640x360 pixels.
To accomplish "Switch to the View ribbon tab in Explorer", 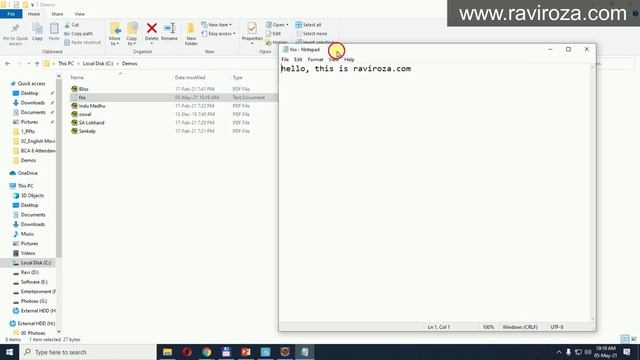I will pyautogui.click(x=80, y=14).
